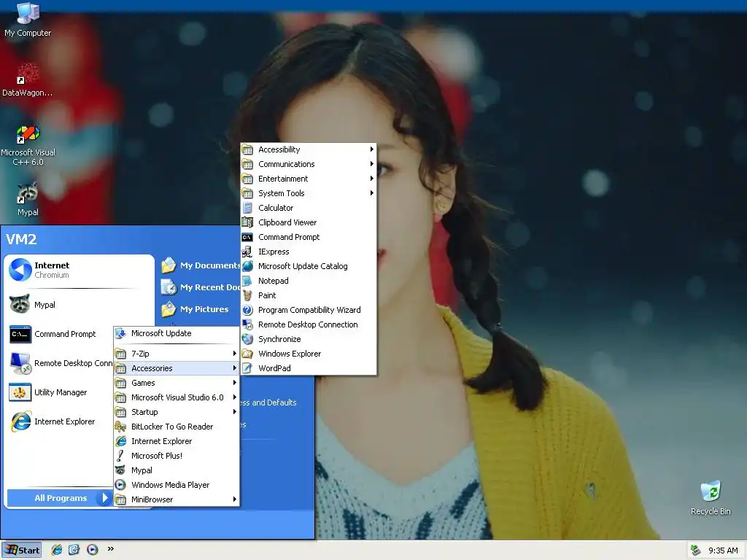
Task: Select the highlighted Accessories menu entry
Action: pyautogui.click(x=177, y=368)
